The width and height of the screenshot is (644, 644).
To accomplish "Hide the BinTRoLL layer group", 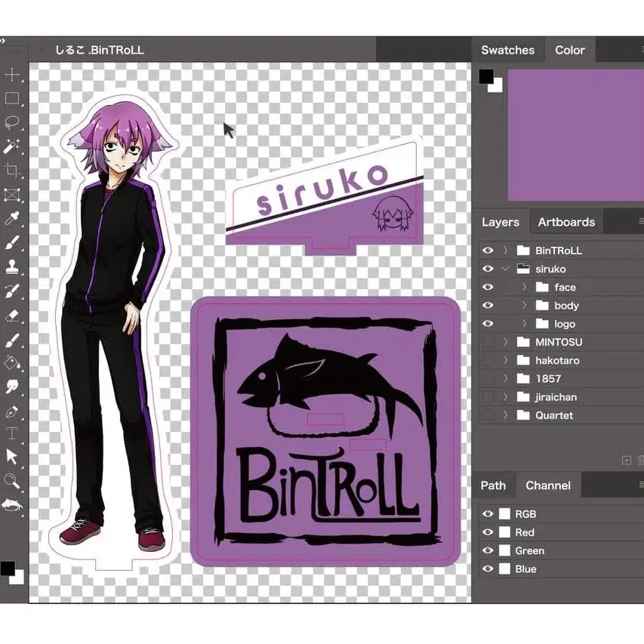I will 488,251.
